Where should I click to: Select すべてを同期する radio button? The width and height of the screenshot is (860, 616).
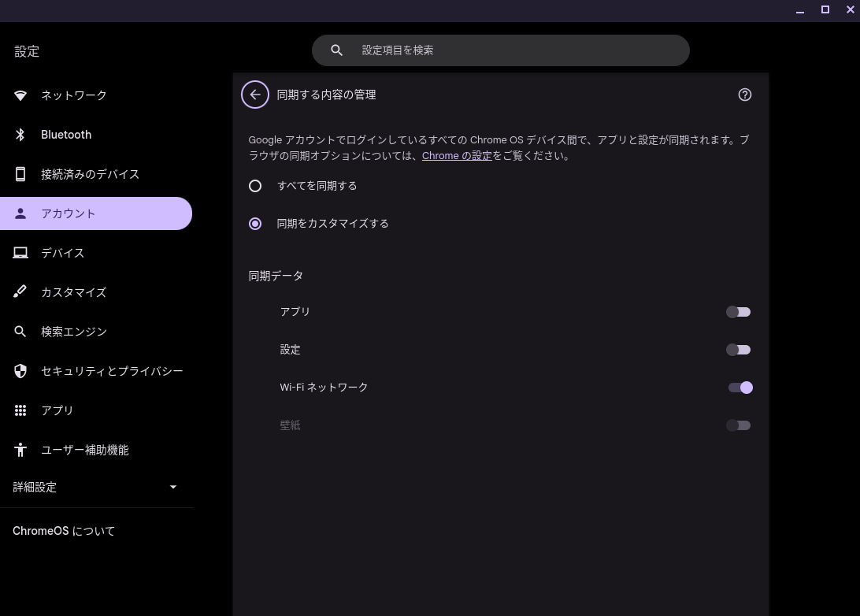coord(255,186)
